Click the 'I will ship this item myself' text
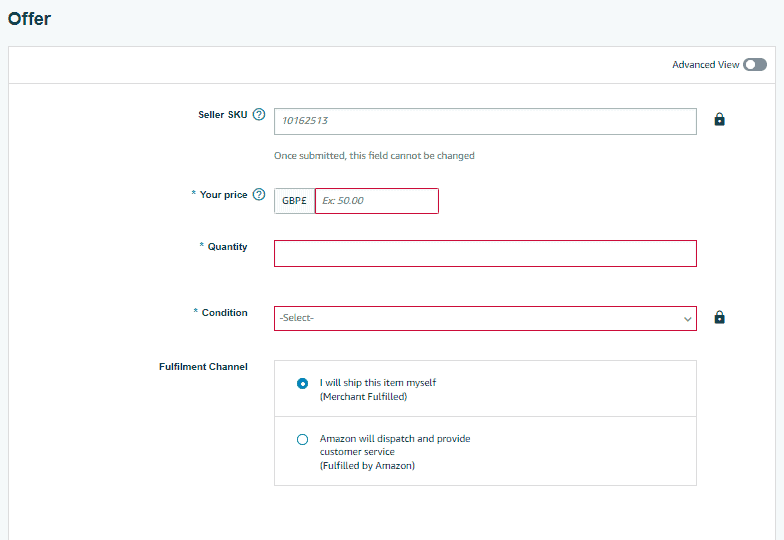The height and width of the screenshot is (540, 784). [x=378, y=382]
